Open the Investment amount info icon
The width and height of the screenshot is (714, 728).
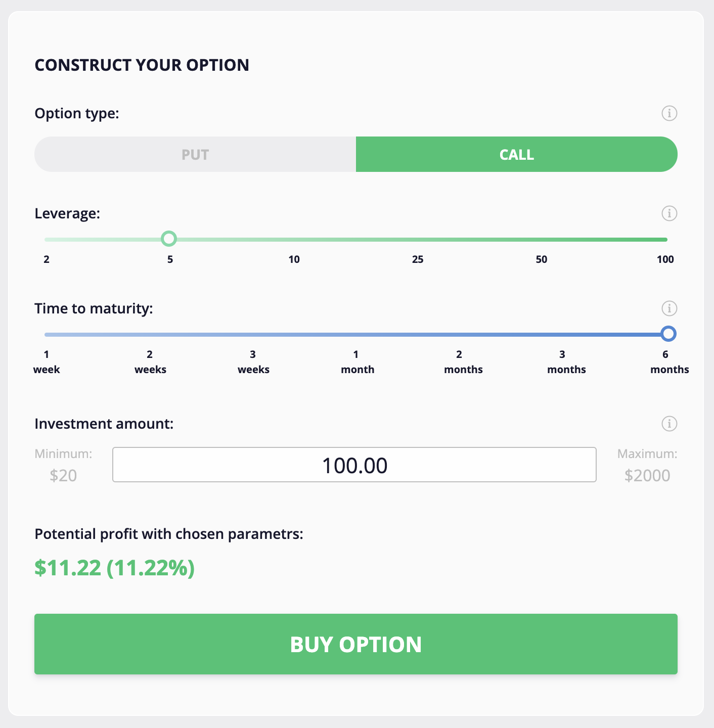[x=669, y=424]
